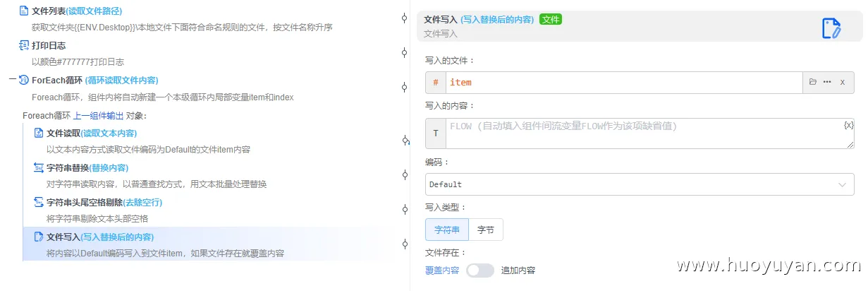Click the 写入的内容 FLOW text area
Screen dimensions: 868x291
(642, 133)
